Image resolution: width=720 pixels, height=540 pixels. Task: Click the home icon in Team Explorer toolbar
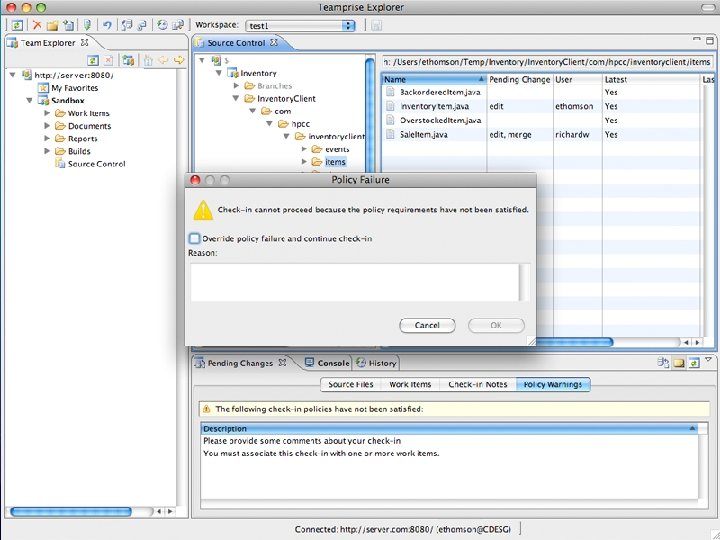click(148, 60)
